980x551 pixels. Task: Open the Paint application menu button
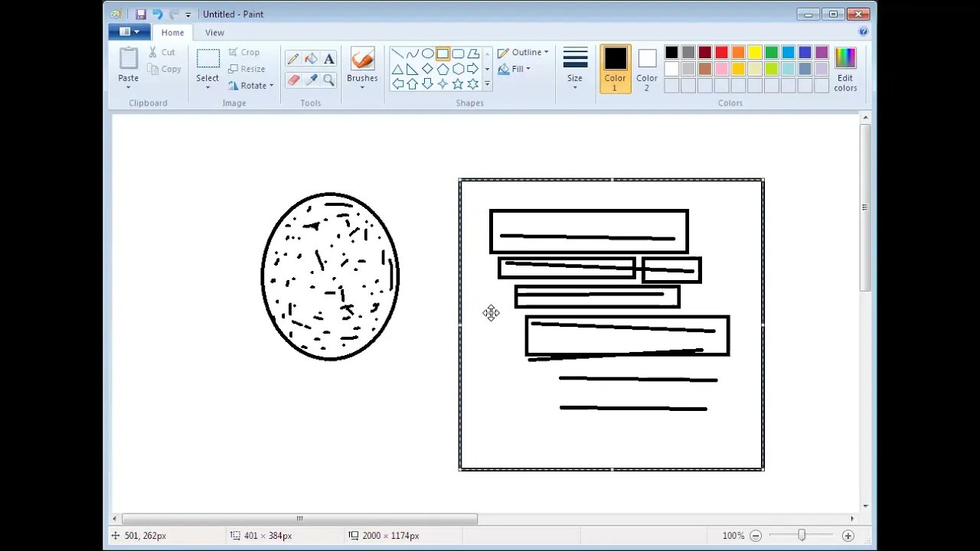pyautogui.click(x=129, y=32)
